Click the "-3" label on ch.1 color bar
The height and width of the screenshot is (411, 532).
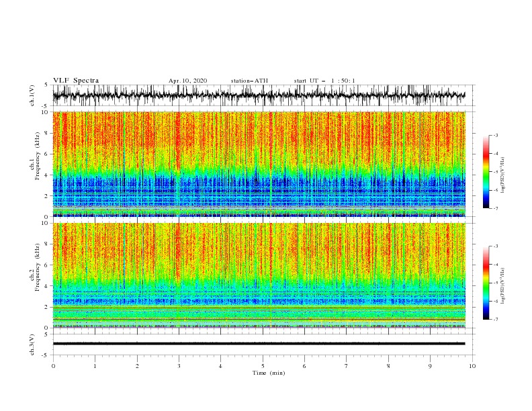pyautogui.click(x=495, y=135)
